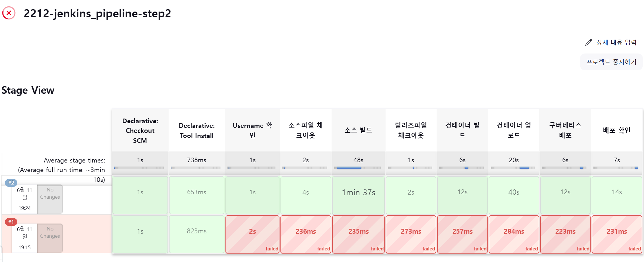Click the red failed build status icon

[9, 13]
